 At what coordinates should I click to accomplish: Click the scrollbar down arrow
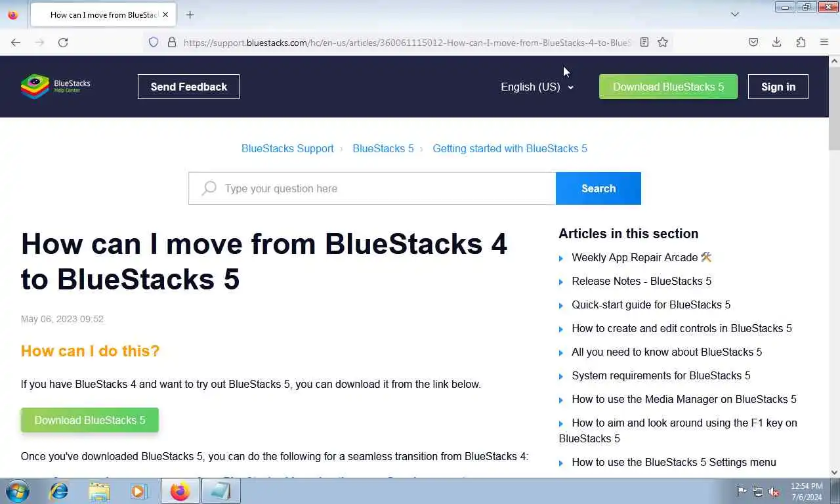point(834,472)
